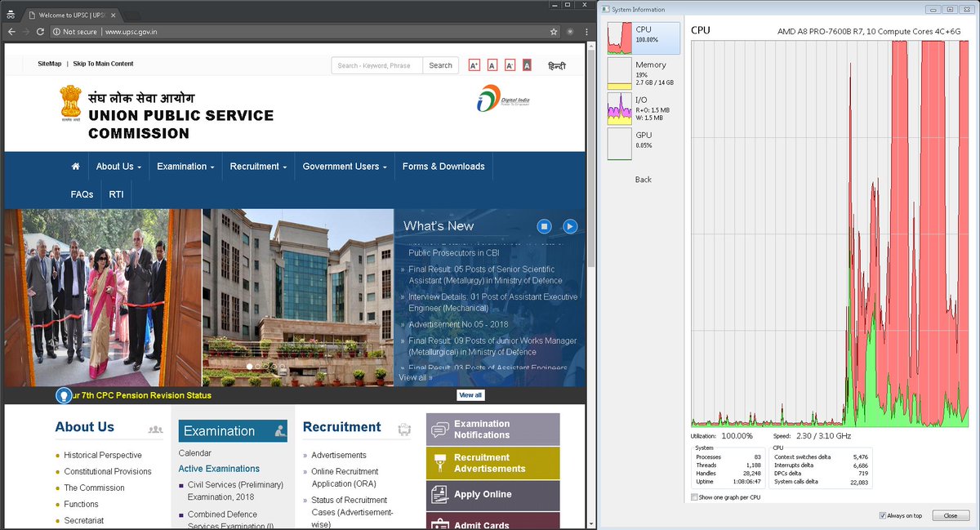Click Close button in System Information
Screen dimensions: 980x530
tap(950, 515)
